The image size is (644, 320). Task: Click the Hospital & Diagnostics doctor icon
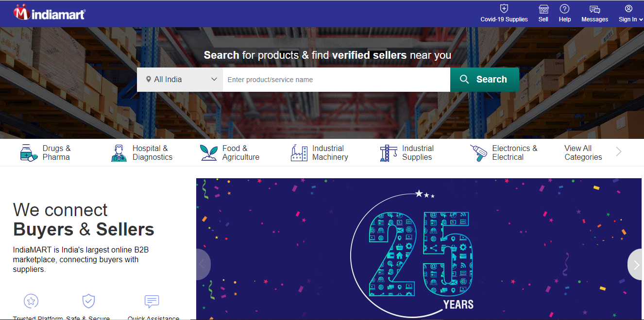click(119, 153)
